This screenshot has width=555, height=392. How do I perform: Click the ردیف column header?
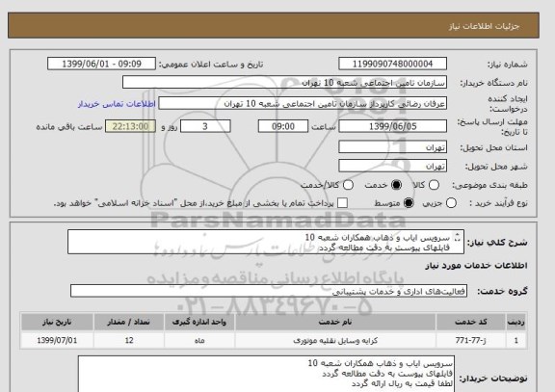point(516,323)
